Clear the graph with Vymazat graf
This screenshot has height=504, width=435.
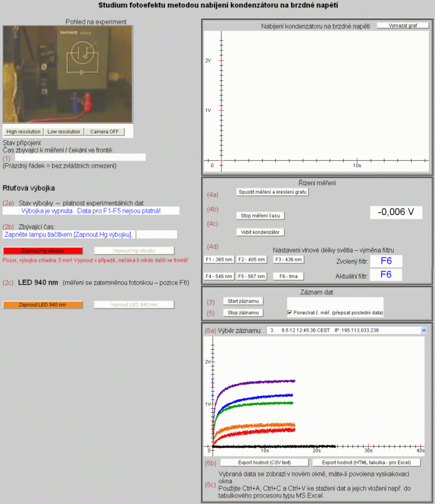point(403,26)
